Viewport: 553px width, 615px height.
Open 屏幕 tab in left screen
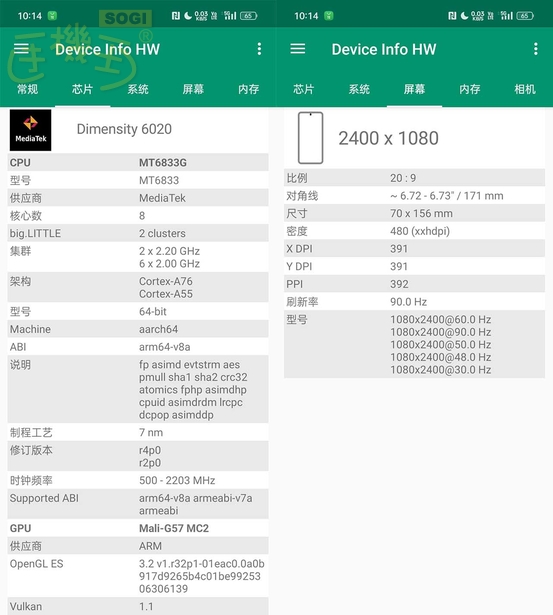coord(193,89)
